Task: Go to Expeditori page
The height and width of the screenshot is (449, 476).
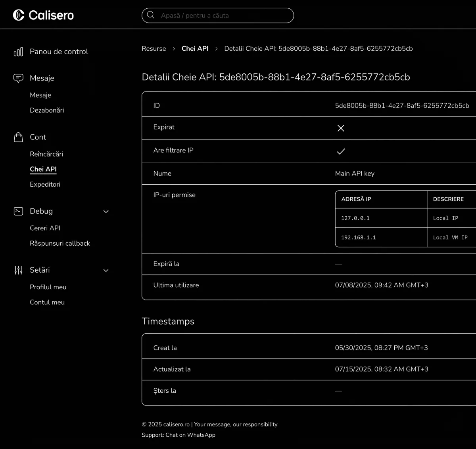Action: (x=45, y=184)
